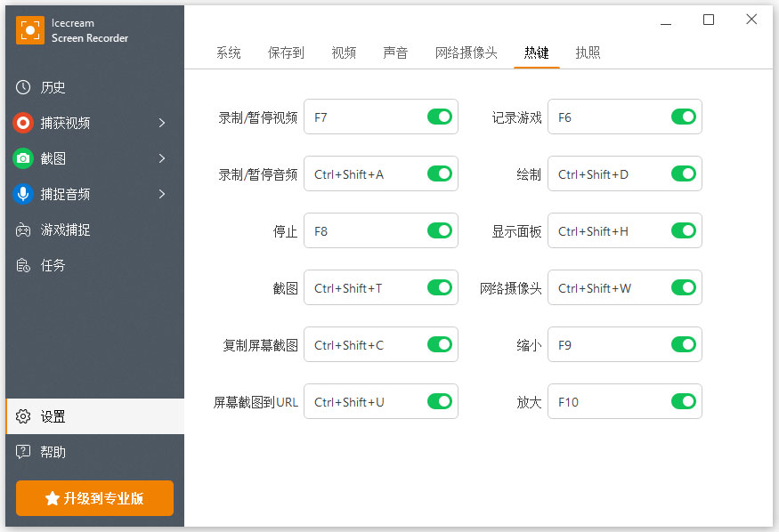Click the 升级到专业版 upgrade button
The height and width of the screenshot is (532, 779).
[x=94, y=498]
